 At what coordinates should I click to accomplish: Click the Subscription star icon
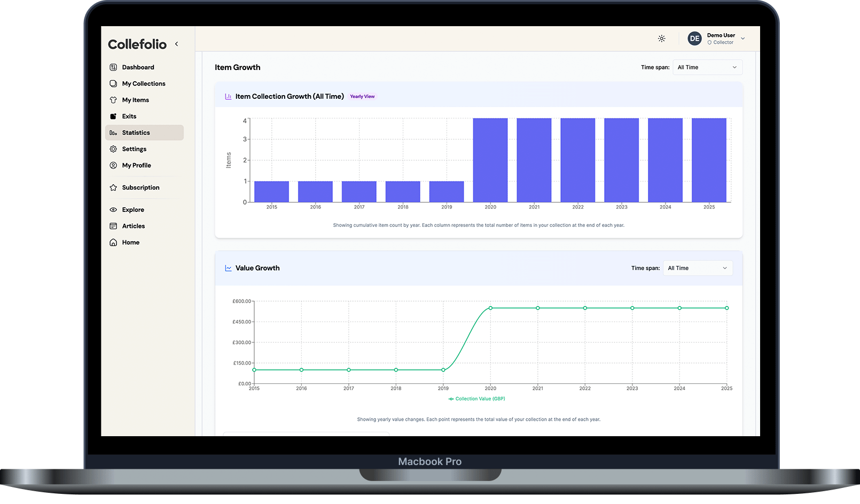pos(113,188)
